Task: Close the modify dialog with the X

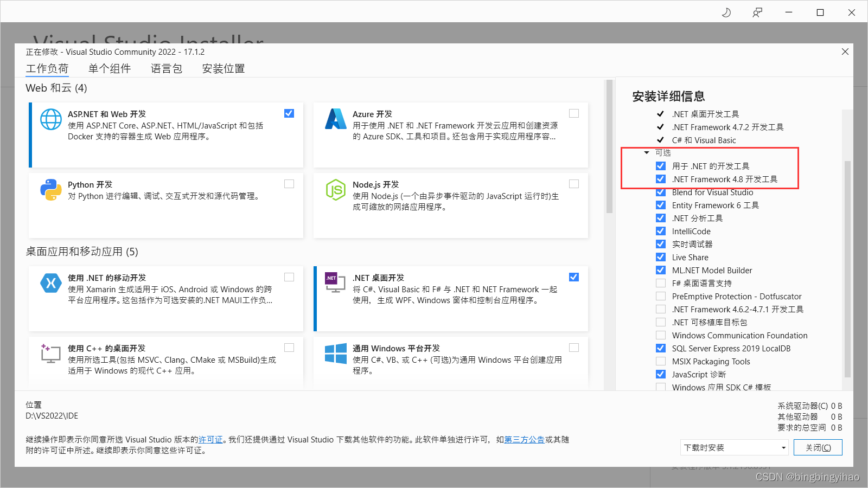Action: pyautogui.click(x=845, y=52)
